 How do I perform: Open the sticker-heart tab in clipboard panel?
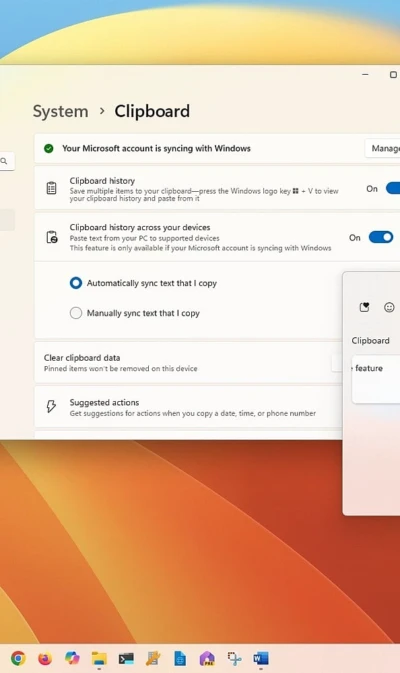click(364, 307)
